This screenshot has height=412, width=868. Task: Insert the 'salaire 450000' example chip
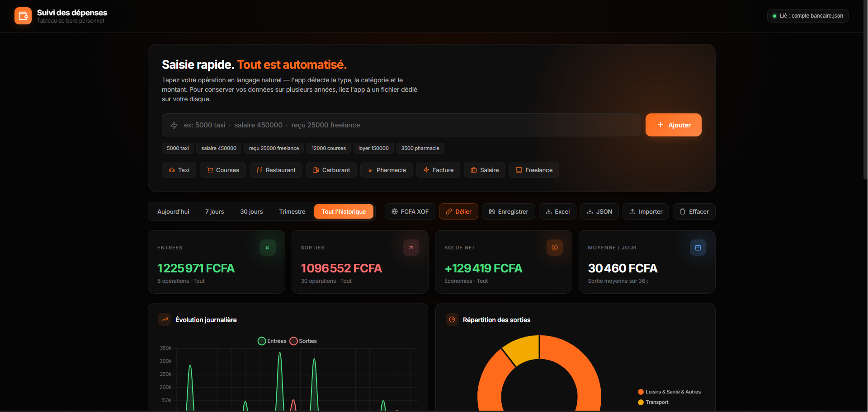point(219,148)
